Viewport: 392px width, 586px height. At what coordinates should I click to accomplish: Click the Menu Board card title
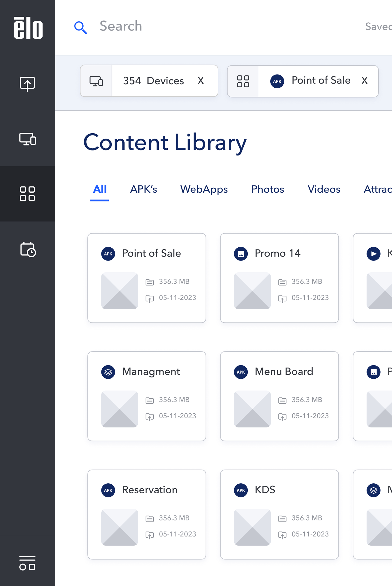point(284,372)
